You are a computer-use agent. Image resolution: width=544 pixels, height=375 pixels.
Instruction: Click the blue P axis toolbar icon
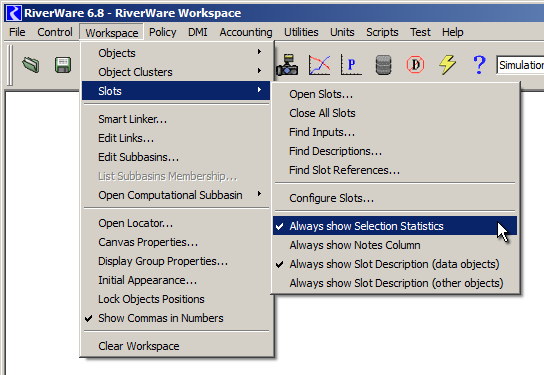(351, 65)
